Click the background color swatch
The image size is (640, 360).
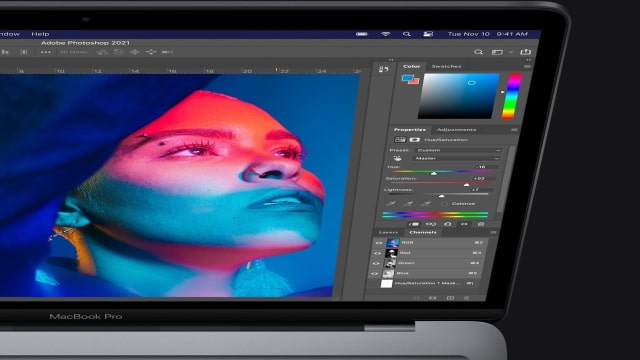(x=414, y=81)
